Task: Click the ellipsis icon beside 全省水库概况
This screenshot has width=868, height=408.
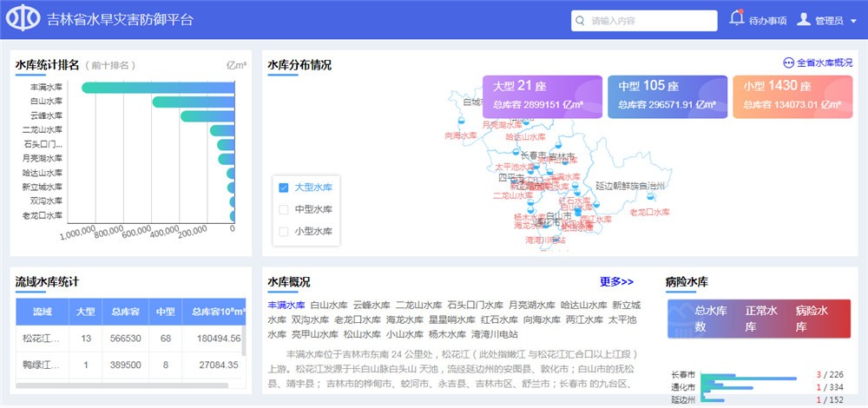Action: 788,63
